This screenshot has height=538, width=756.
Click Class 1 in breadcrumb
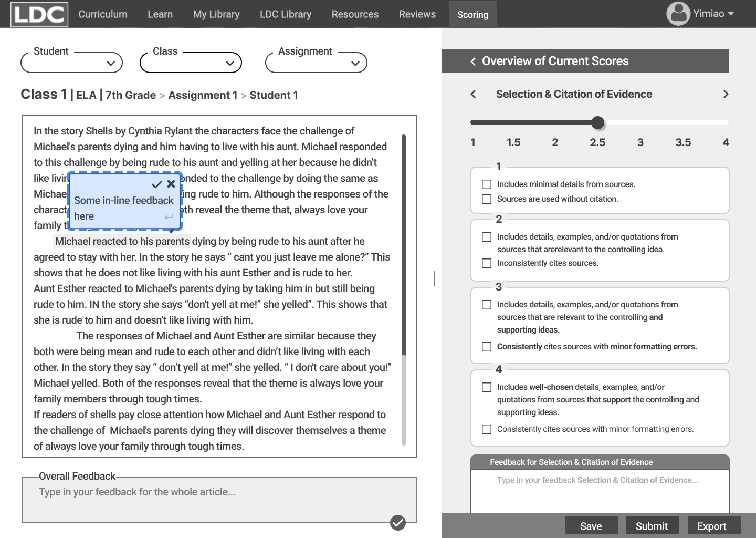(x=44, y=95)
